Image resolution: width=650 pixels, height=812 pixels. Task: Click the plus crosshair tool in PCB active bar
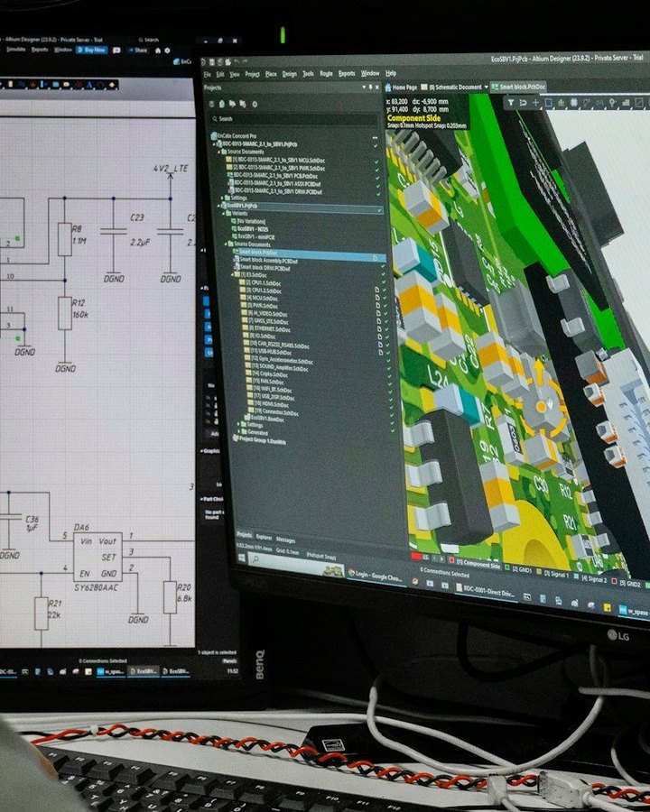(536, 103)
